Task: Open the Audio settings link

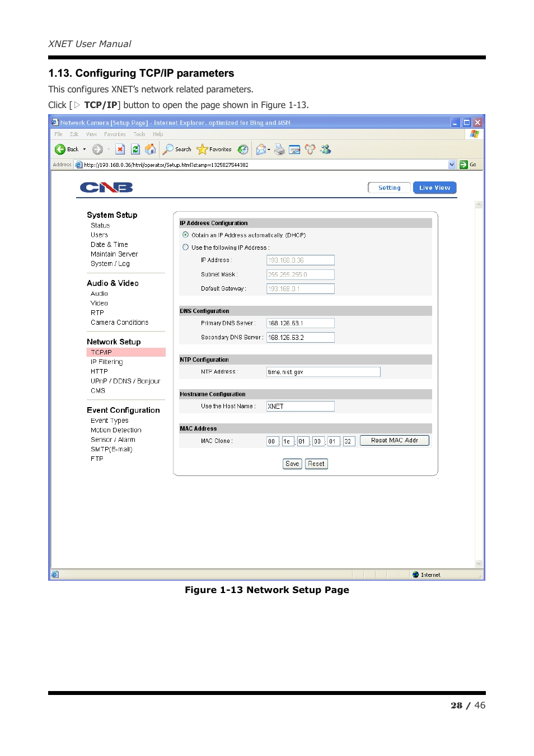Action: tap(99, 293)
